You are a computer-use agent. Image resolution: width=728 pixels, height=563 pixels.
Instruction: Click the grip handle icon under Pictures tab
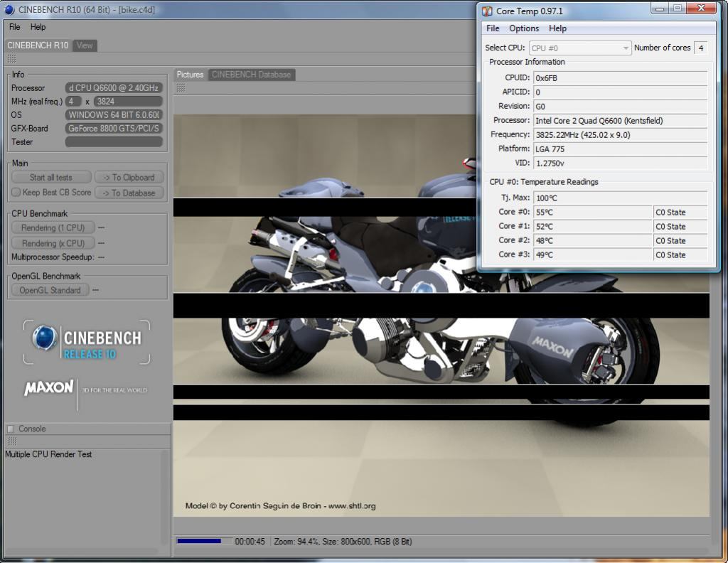181,87
